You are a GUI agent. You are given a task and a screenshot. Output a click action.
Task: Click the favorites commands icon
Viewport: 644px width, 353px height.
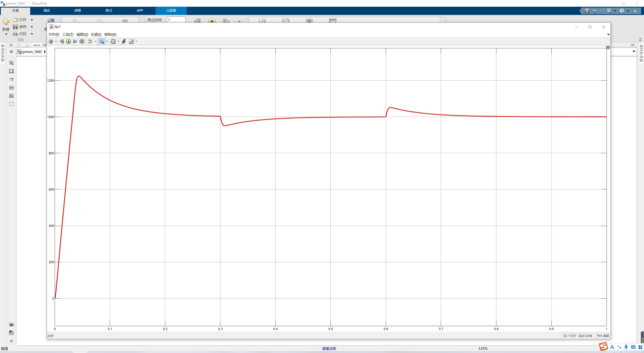[609, 11]
